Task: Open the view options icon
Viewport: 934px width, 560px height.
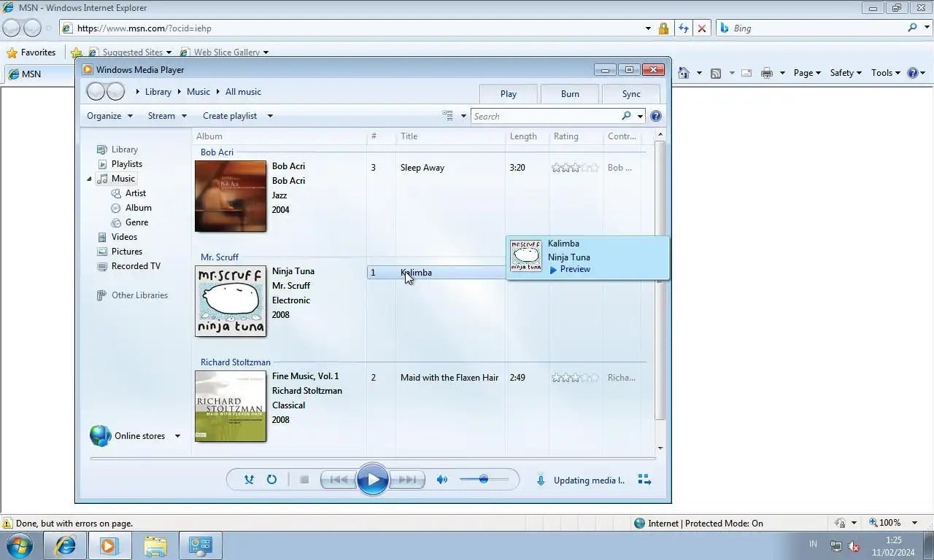Action: pyautogui.click(x=447, y=116)
